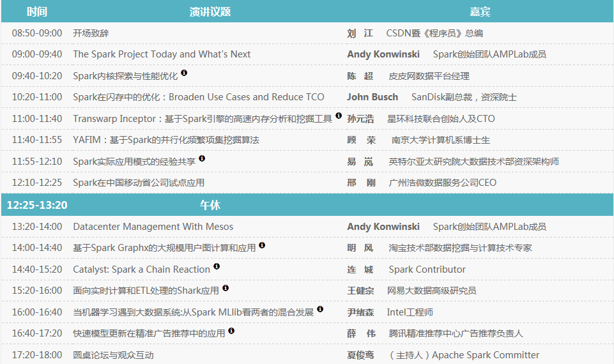Select the Spark Contributor description
This screenshot has width=614, height=364.
click(x=427, y=269)
